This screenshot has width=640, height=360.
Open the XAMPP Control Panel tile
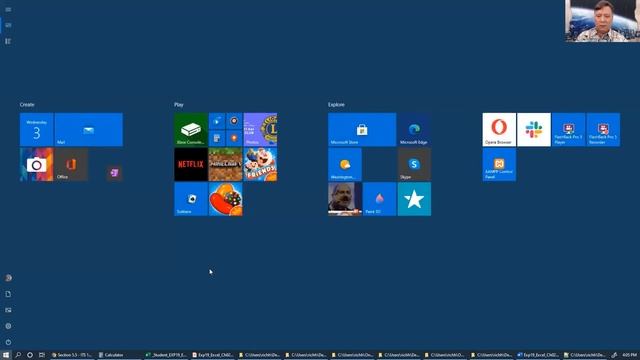pos(499,164)
